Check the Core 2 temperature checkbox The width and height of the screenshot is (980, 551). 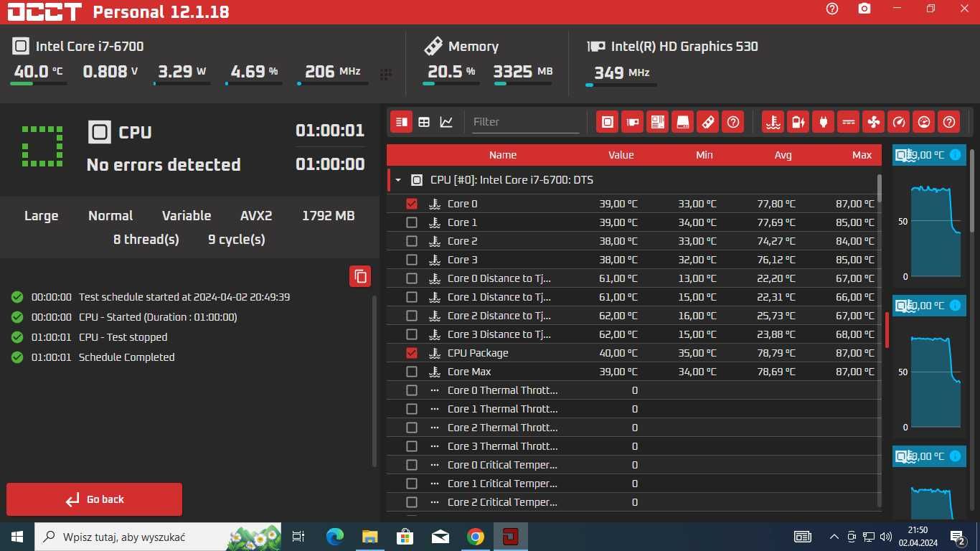point(411,241)
